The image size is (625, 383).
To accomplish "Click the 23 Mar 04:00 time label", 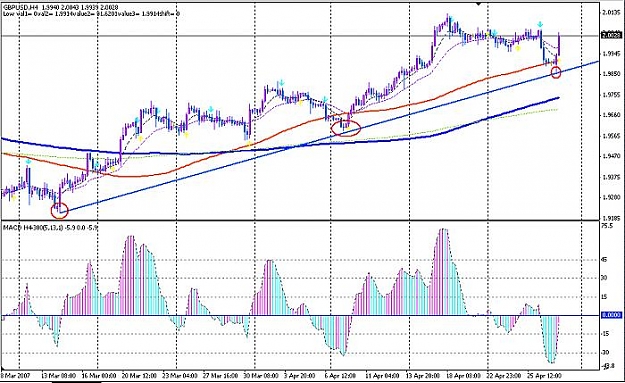I will coord(179,376).
